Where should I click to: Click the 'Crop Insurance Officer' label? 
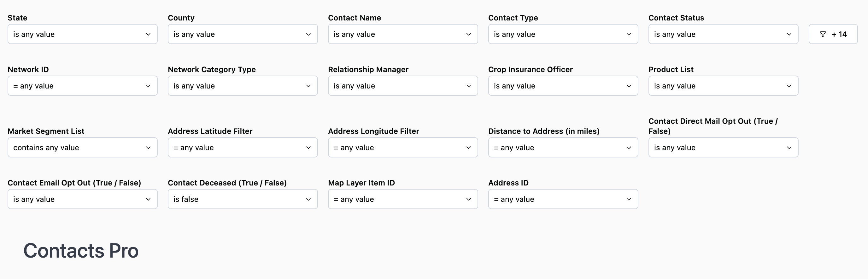click(531, 69)
